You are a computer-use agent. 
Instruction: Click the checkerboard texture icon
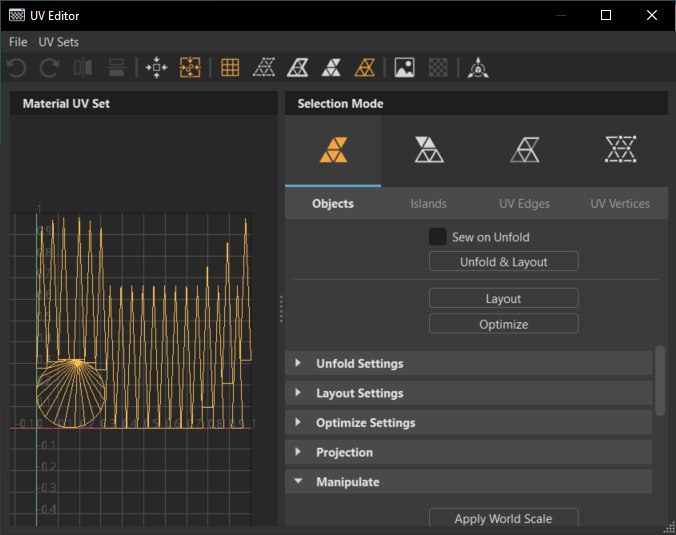click(438, 68)
